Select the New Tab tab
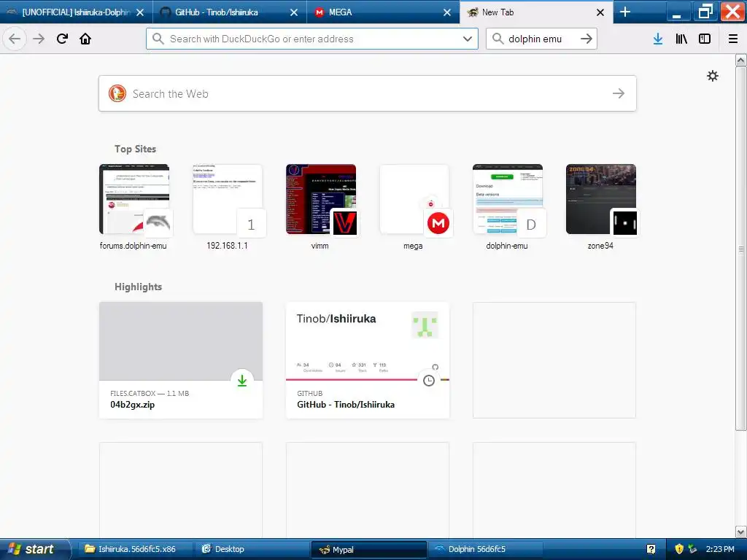 536,12
